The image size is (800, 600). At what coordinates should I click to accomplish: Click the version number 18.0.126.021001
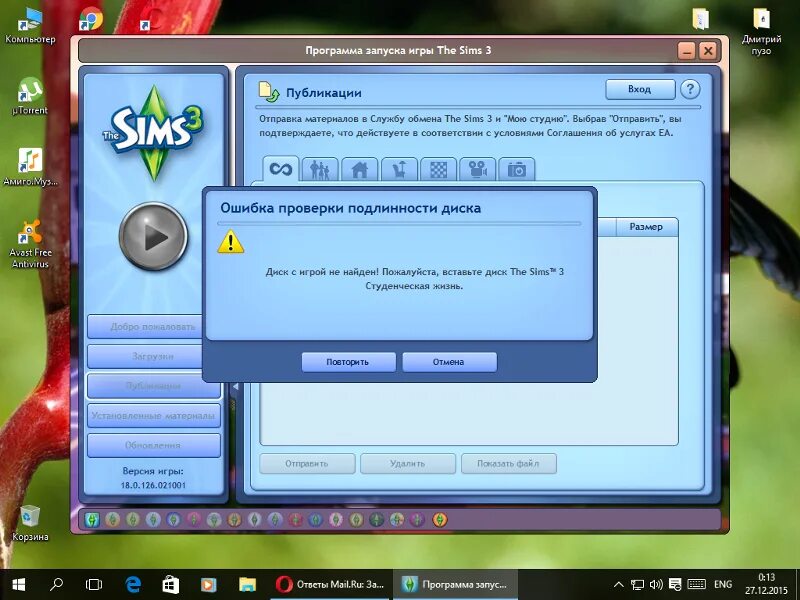pos(153,486)
